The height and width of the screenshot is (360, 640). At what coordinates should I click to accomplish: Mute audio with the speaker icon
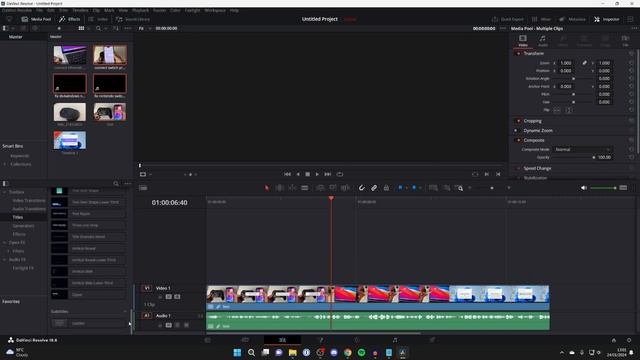(584, 188)
